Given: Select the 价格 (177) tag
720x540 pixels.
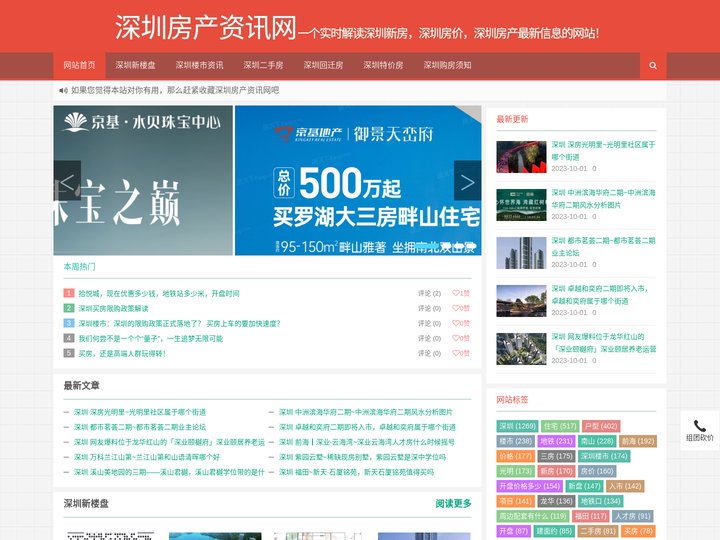Looking at the screenshot, I should [515, 456].
